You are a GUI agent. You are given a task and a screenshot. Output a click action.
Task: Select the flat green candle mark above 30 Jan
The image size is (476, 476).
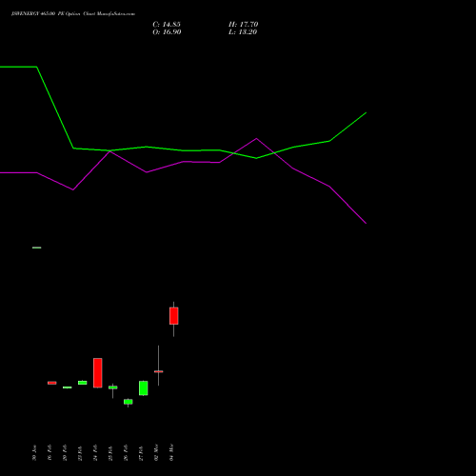[37, 248]
